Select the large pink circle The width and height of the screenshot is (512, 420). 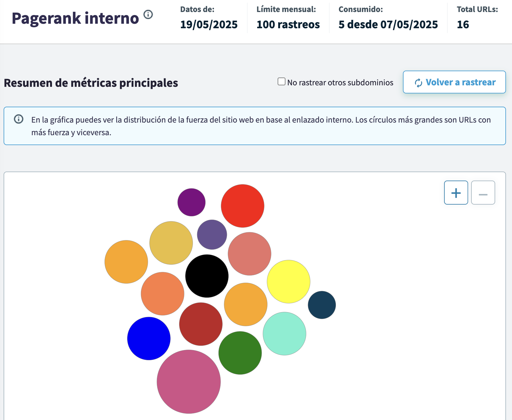[189, 382]
